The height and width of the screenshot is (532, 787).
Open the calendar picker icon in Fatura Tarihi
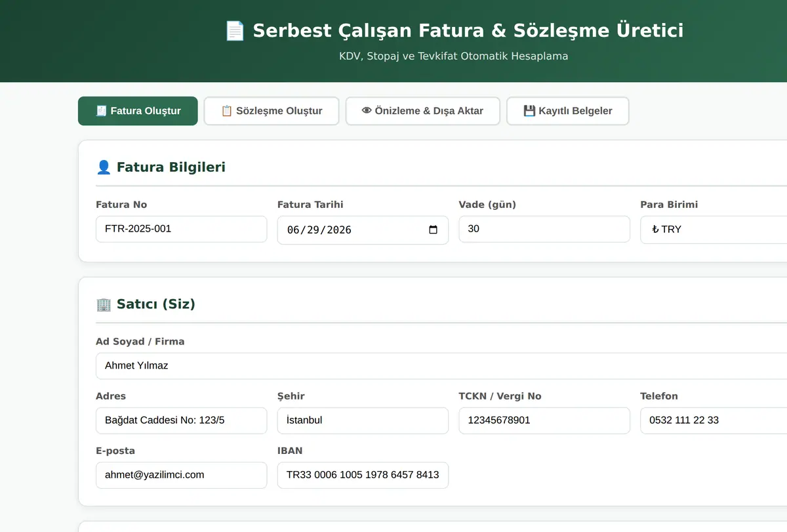click(433, 230)
